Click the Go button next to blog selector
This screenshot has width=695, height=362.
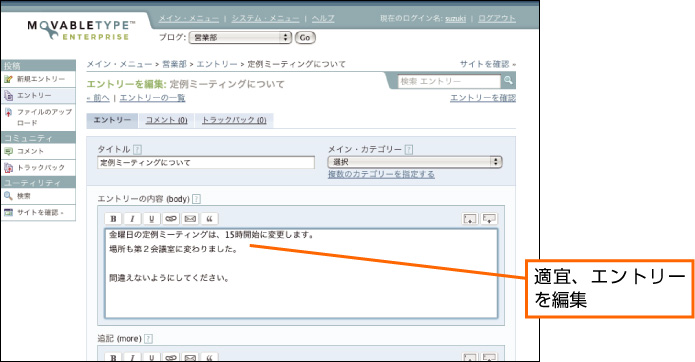[x=305, y=38]
